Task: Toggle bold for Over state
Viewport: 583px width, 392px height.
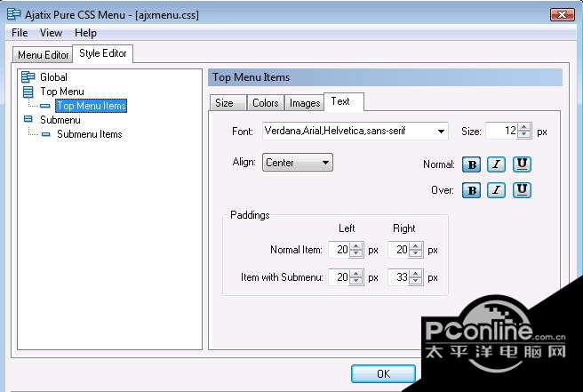Action: click(471, 190)
